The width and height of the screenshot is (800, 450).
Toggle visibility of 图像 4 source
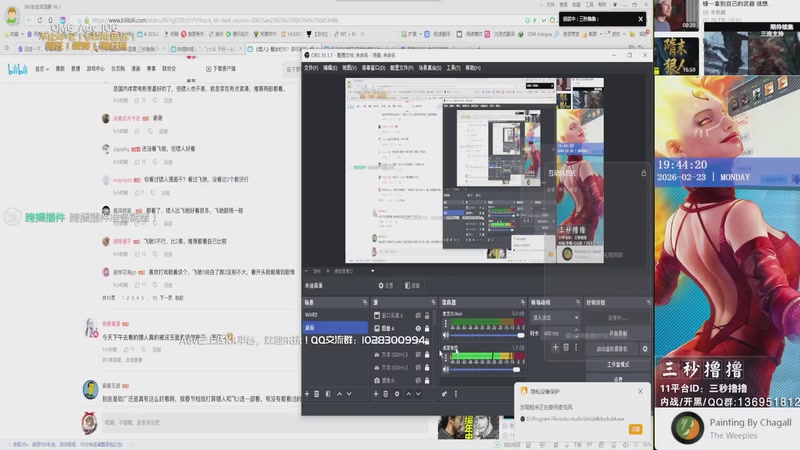pos(418,329)
